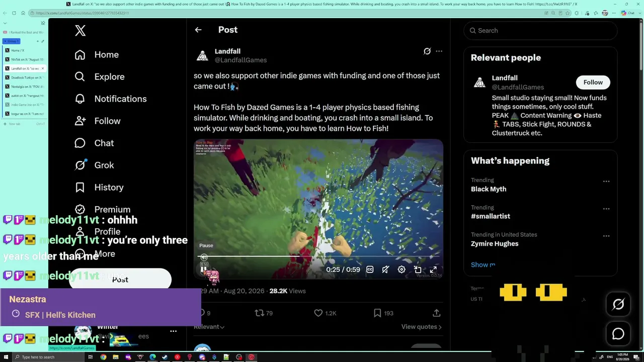Toggle picture-in-picture for the video
The image size is (644, 362).
tap(418, 269)
